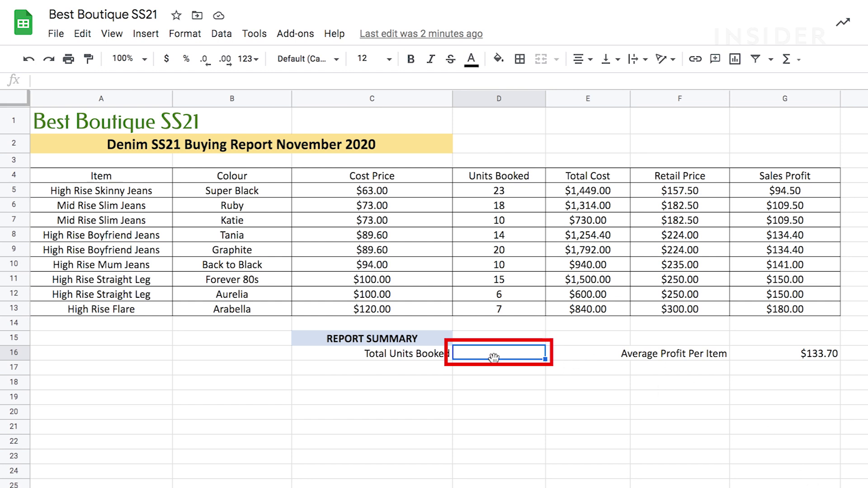Insert a chart from toolbar
The width and height of the screenshot is (868, 488).
point(735,59)
